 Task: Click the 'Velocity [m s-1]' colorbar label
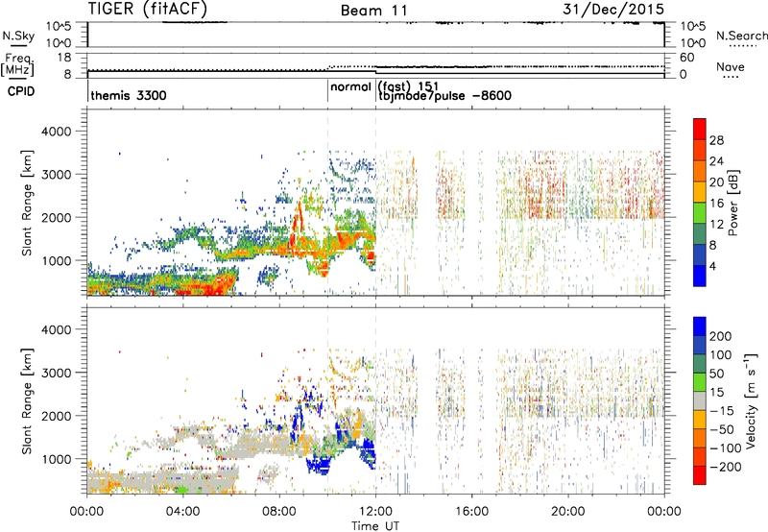751,400
